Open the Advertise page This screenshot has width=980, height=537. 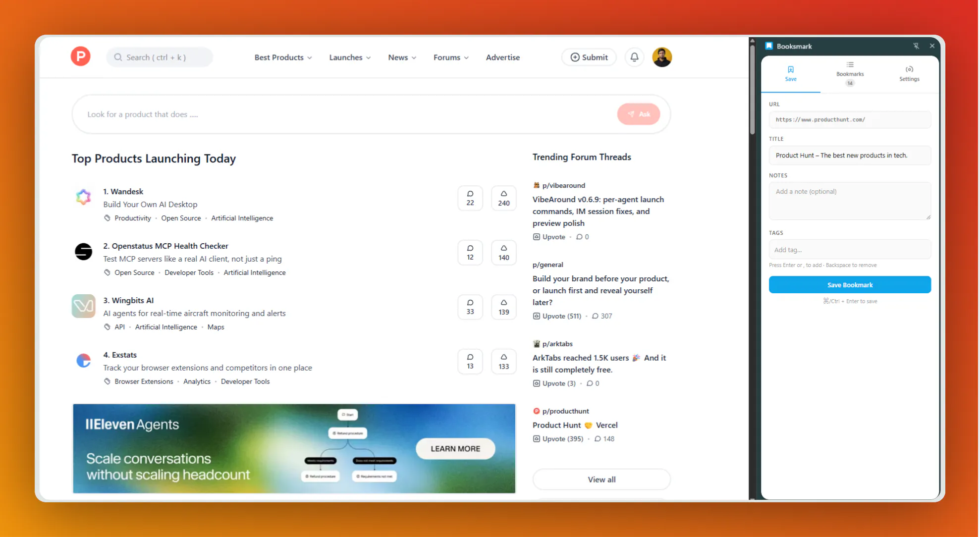[503, 57]
